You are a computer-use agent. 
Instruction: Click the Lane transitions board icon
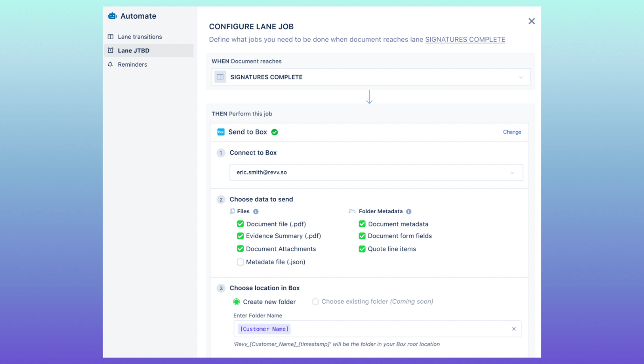tap(111, 37)
